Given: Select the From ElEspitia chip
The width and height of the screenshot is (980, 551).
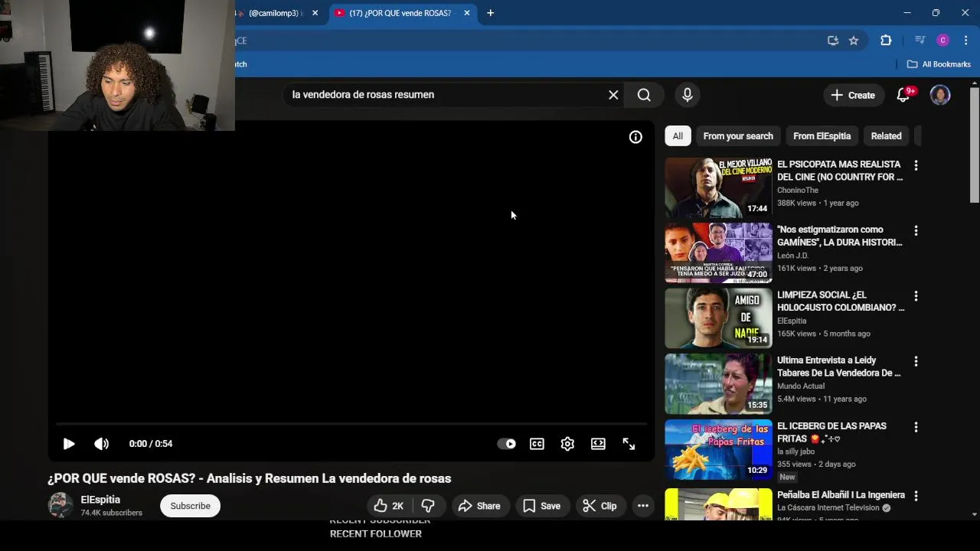Looking at the screenshot, I should click(822, 136).
